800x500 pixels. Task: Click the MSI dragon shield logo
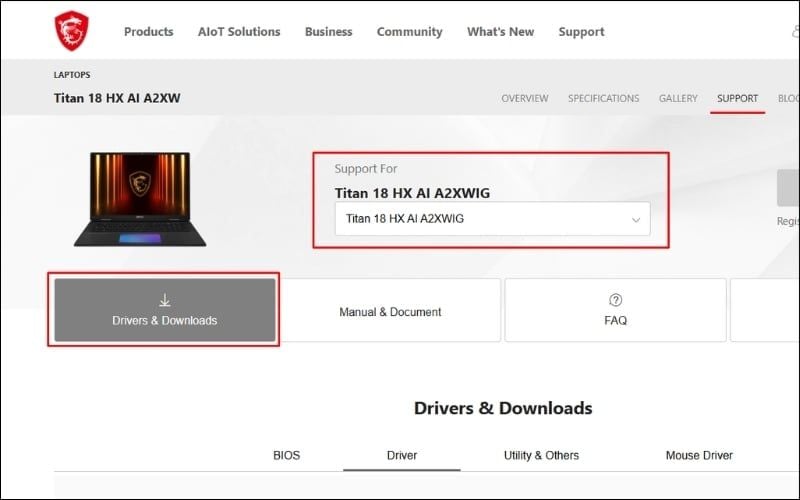coord(71,31)
